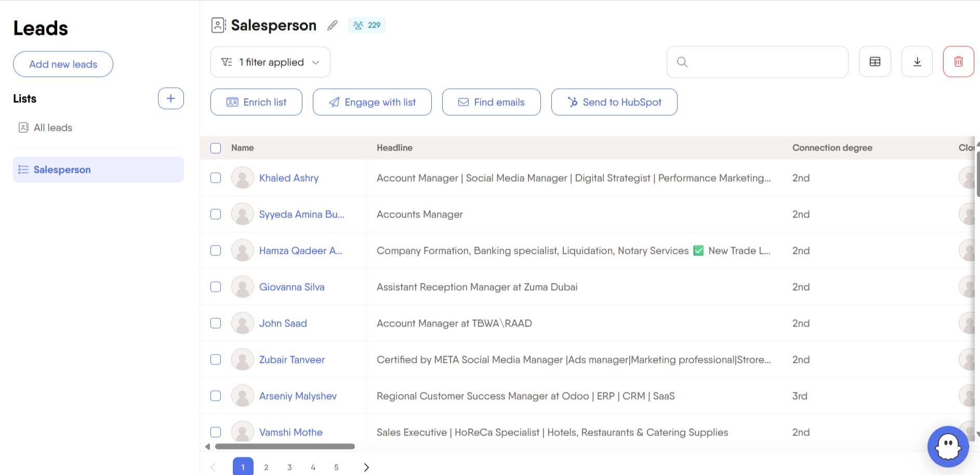Click page 3 in pagination
This screenshot has width=980, height=475.
[x=289, y=467]
